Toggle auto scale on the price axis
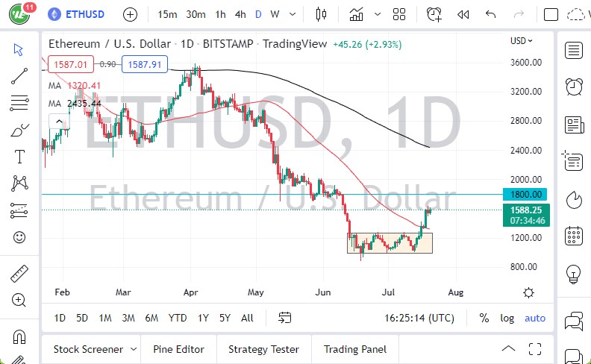Image resolution: width=591 pixels, height=364 pixels. (x=534, y=318)
